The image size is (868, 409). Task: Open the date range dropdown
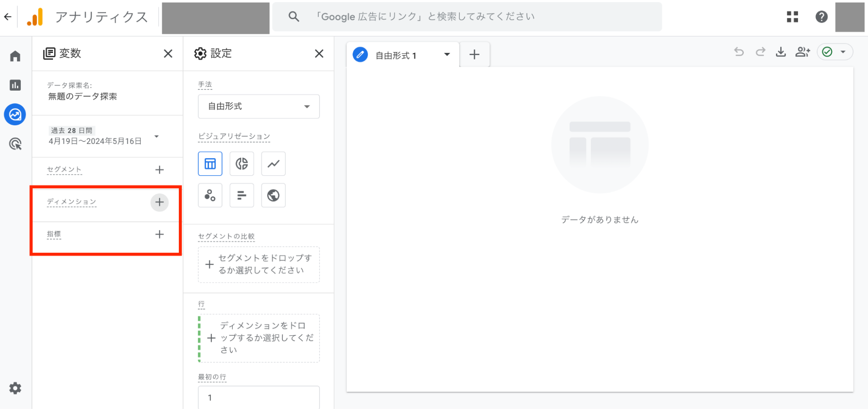(157, 136)
